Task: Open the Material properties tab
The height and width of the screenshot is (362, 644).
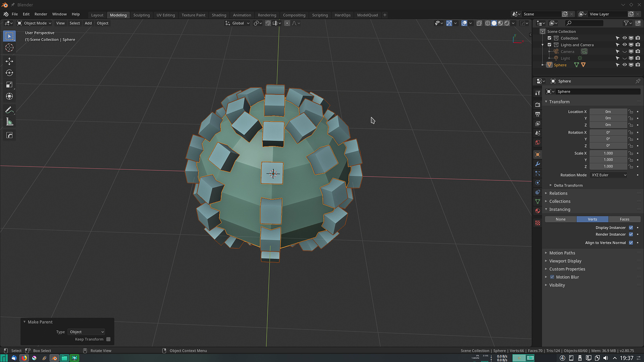Action: coord(537,210)
